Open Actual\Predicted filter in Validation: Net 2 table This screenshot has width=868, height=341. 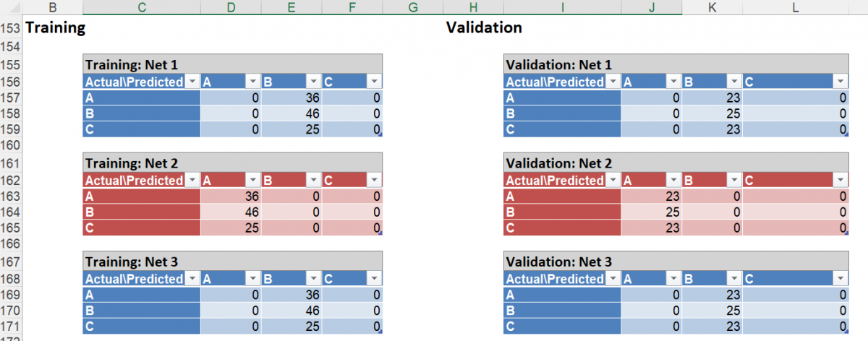pos(612,181)
